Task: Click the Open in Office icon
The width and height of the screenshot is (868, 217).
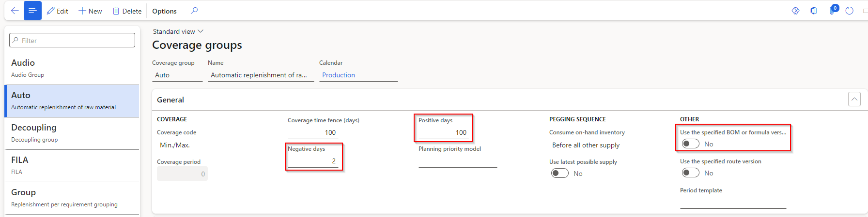Action: click(814, 11)
